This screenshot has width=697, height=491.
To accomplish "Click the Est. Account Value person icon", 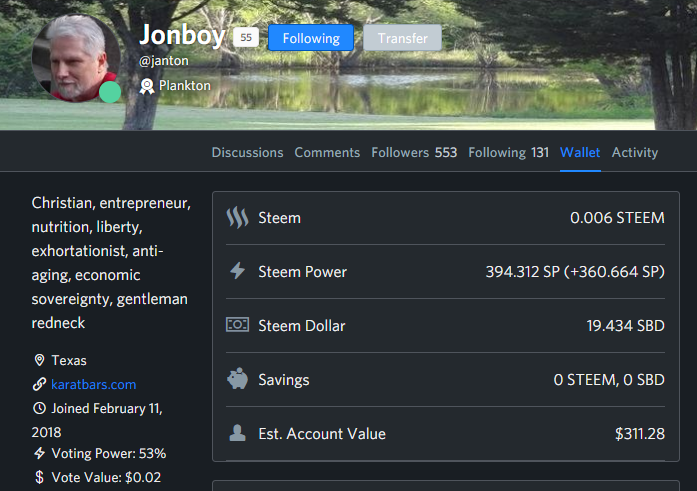I will tap(237, 433).
